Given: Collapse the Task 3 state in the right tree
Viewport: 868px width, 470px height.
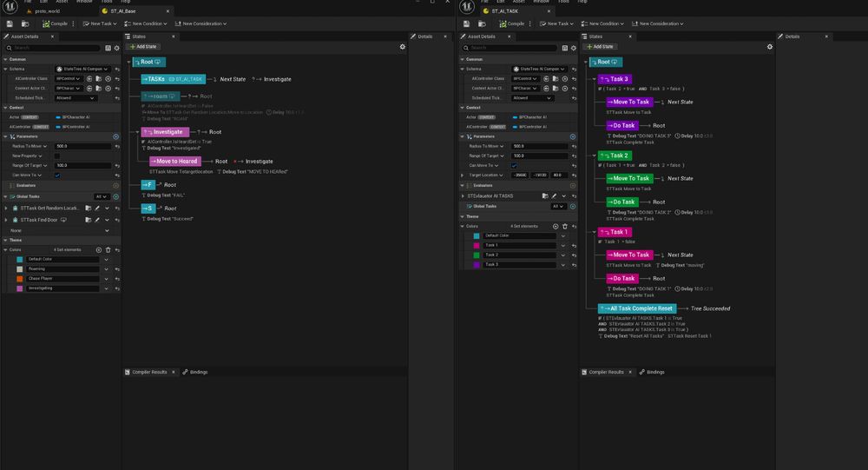Looking at the screenshot, I should [x=594, y=79].
